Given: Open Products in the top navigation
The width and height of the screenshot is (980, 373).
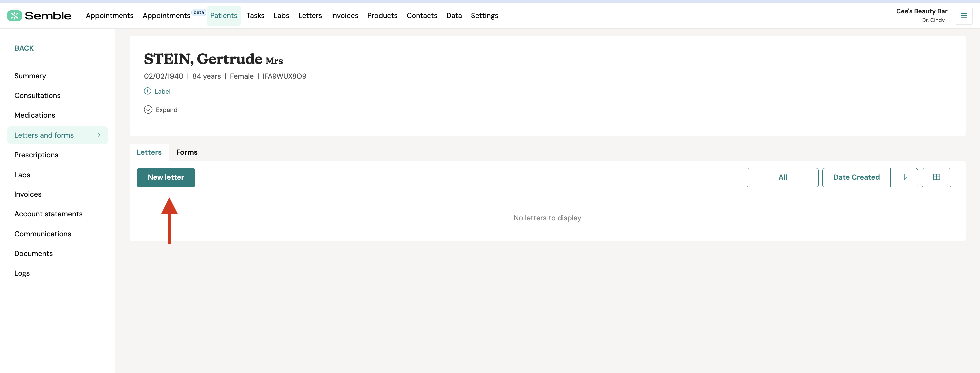Looking at the screenshot, I should (x=382, y=16).
